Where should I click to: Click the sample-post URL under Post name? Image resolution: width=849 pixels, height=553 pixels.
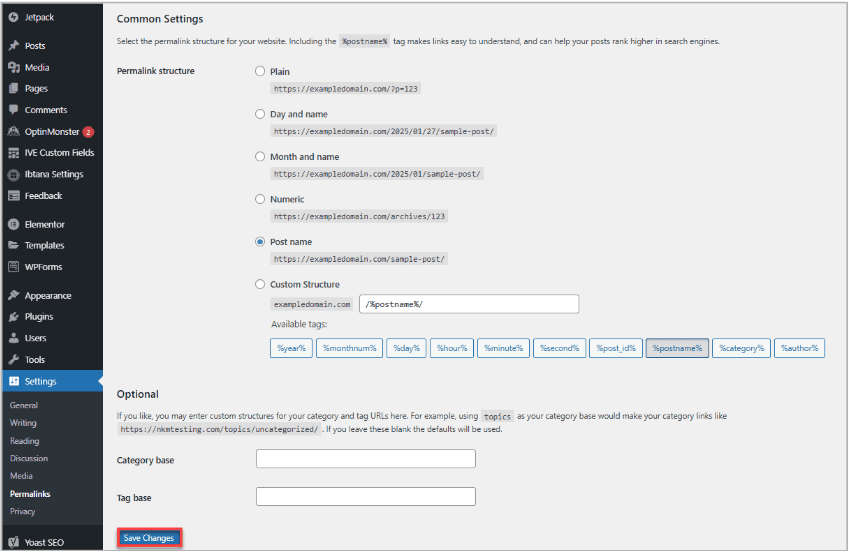tap(359, 259)
